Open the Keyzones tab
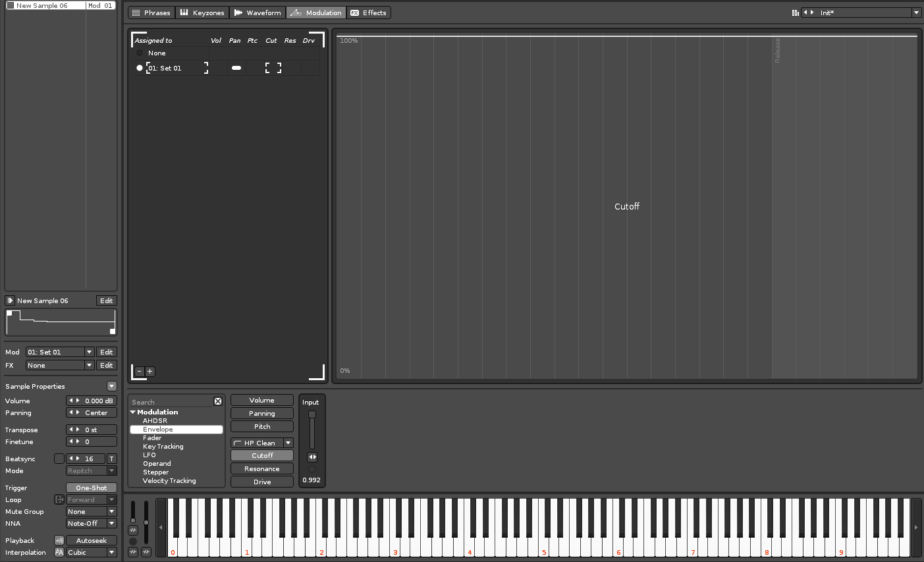The height and width of the screenshot is (562, 924). [202, 13]
